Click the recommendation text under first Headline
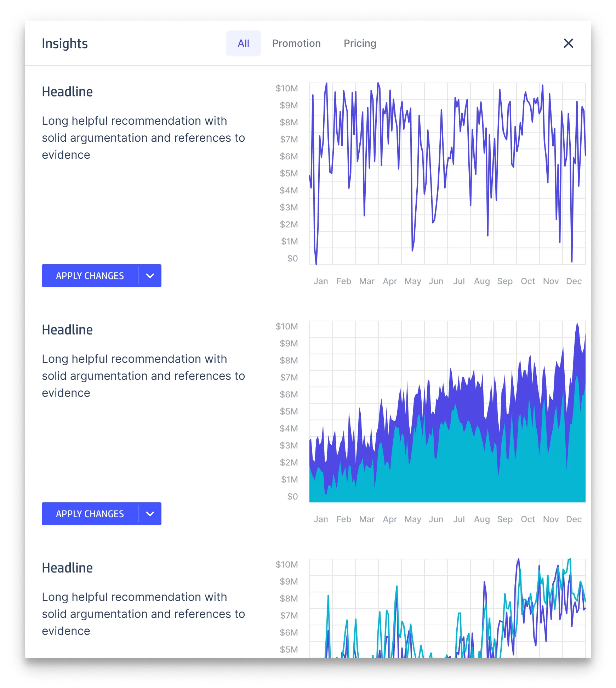 [143, 137]
